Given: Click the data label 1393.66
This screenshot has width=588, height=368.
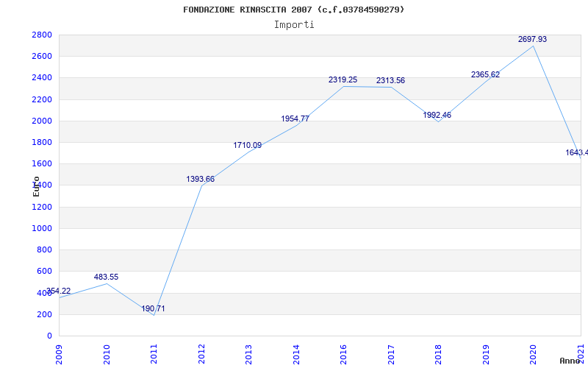Looking at the screenshot, I should coord(201,179).
